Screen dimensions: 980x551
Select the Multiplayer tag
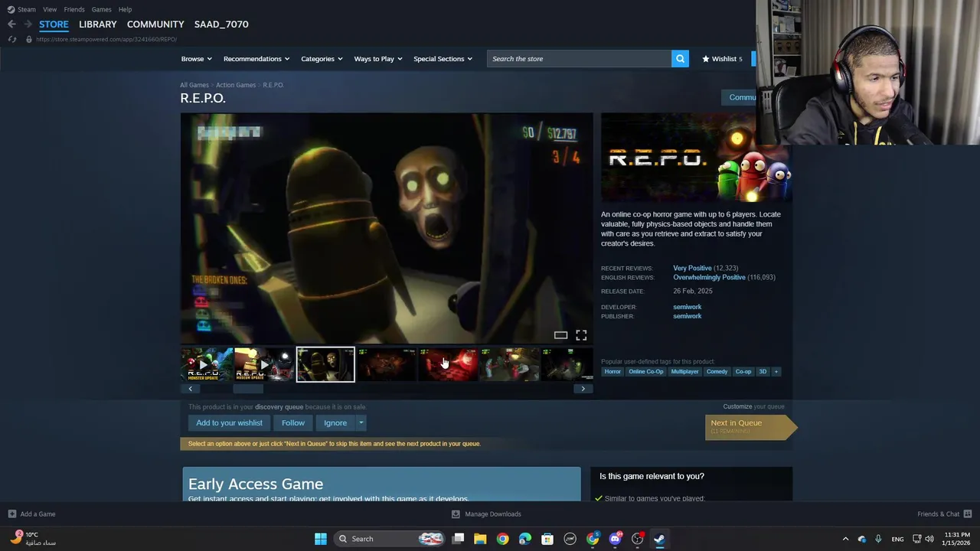[x=684, y=372]
